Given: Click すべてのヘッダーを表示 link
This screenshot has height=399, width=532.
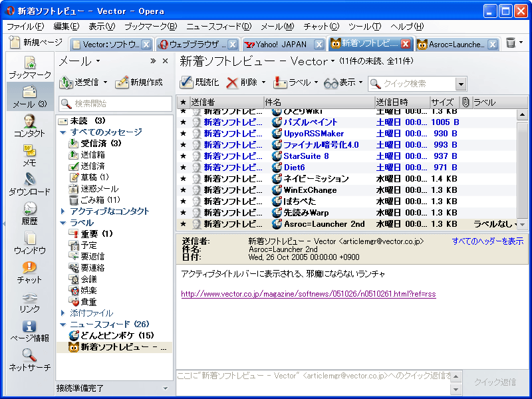Looking at the screenshot, I should pos(487,241).
